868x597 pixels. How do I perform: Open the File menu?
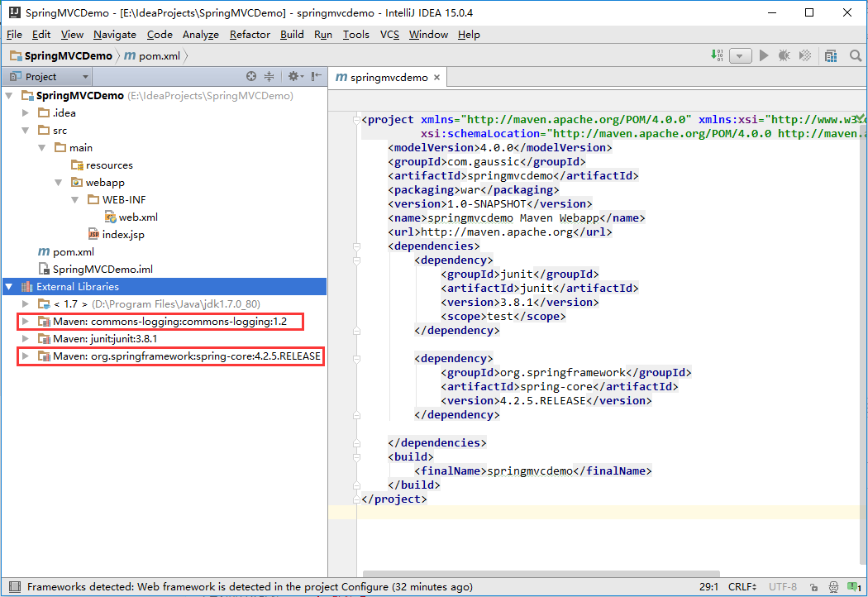click(14, 35)
